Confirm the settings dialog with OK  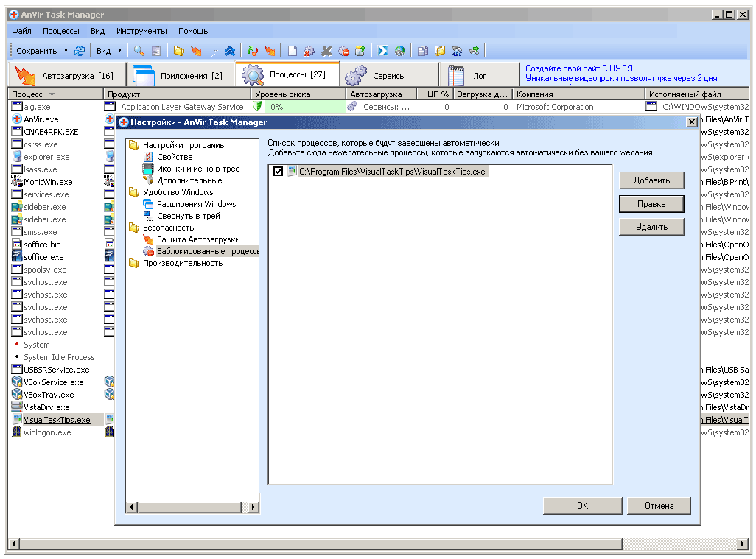[x=582, y=506]
